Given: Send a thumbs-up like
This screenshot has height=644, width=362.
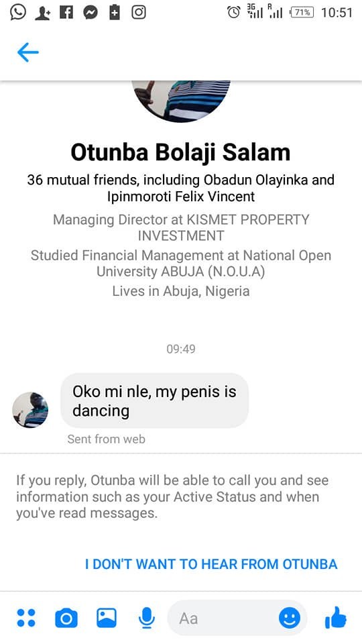Looking at the screenshot, I should 335,617.
